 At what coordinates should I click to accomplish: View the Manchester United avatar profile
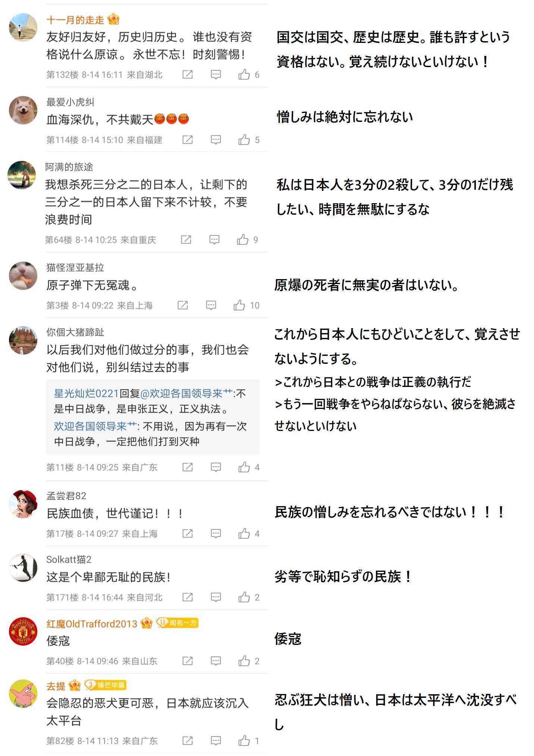click(23, 631)
